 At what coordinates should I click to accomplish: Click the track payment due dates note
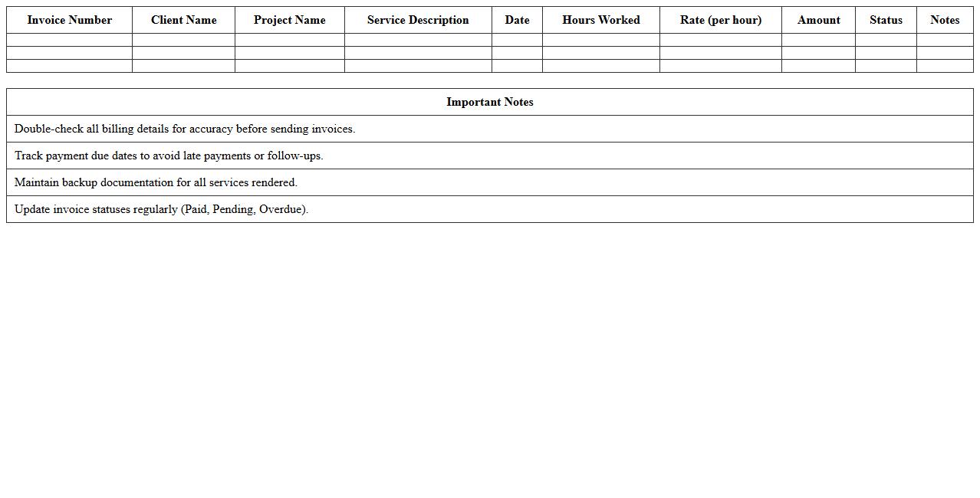tap(169, 156)
